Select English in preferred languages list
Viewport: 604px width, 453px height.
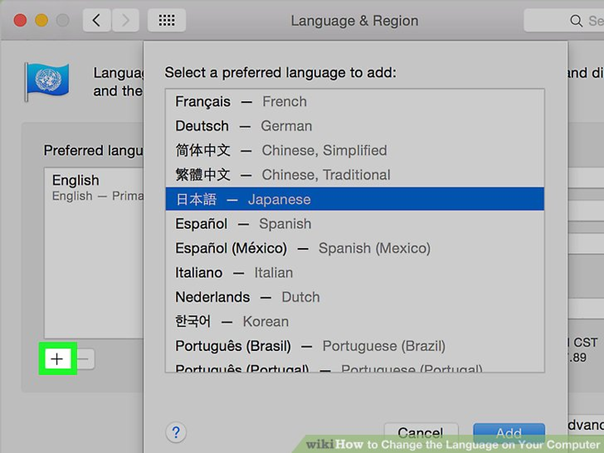[94, 188]
